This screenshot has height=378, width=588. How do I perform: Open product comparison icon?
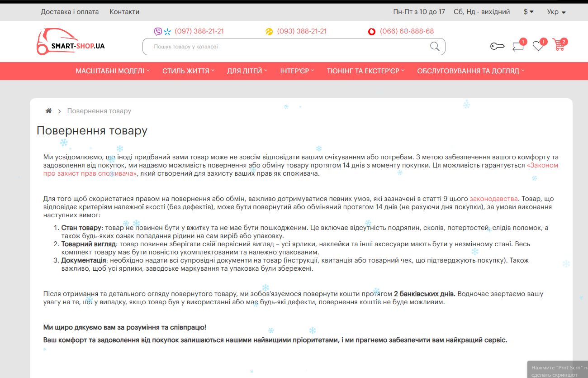518,46
